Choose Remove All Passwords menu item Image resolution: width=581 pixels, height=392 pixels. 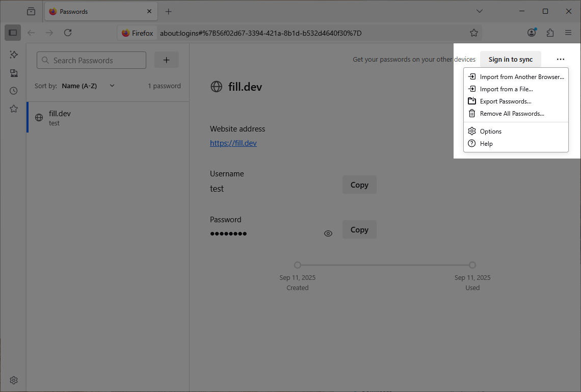(x=516, y=113)
